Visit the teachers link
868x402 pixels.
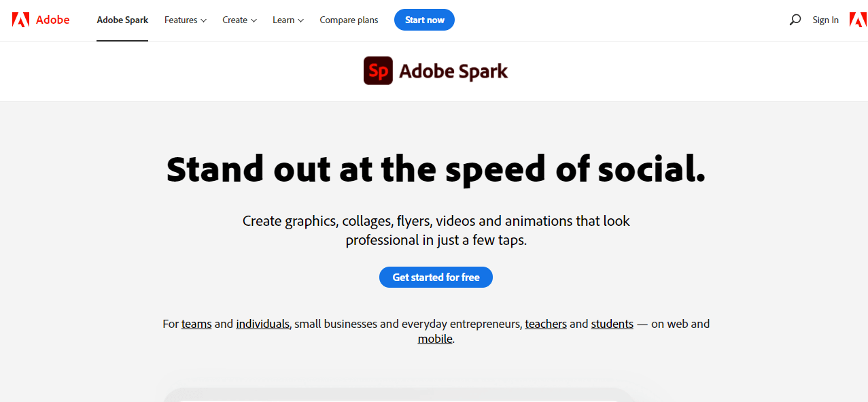click(x=546, y=324)
